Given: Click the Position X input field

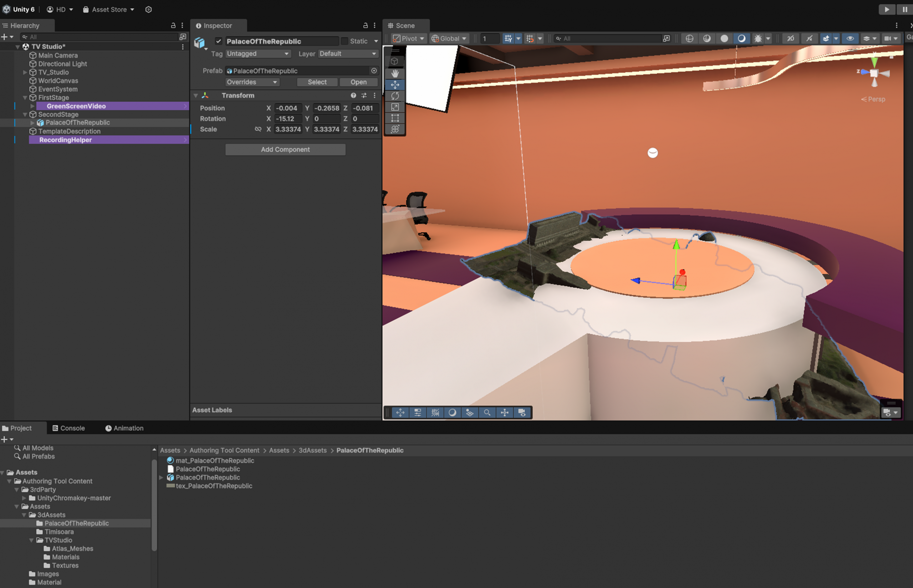Looking at the screenshot, I should (x=288, y=108).
